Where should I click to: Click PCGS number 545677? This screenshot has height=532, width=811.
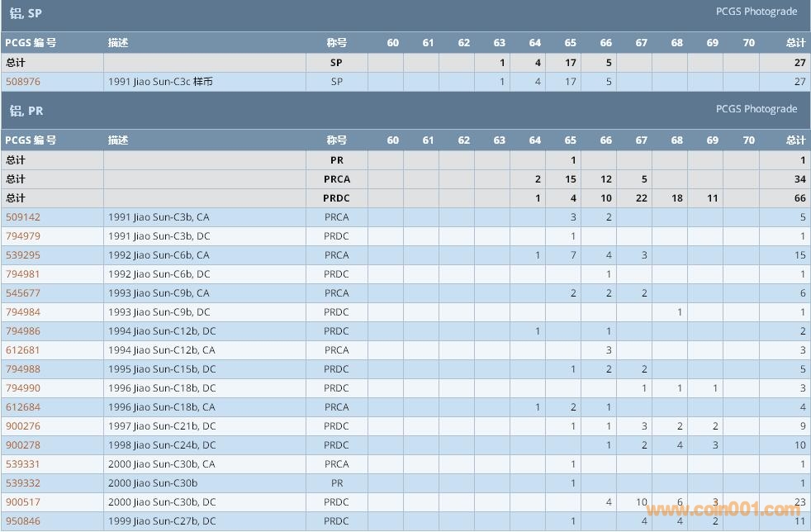point(23,293)
